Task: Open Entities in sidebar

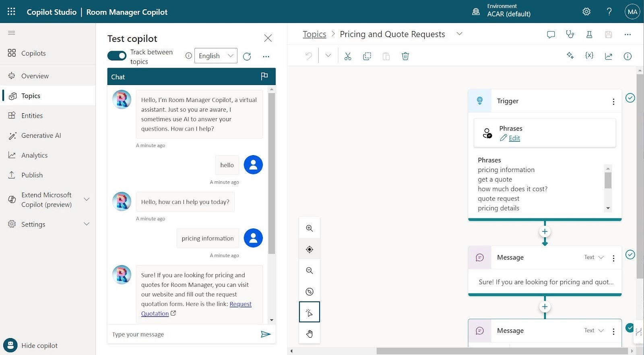Action: click(48, 116)
